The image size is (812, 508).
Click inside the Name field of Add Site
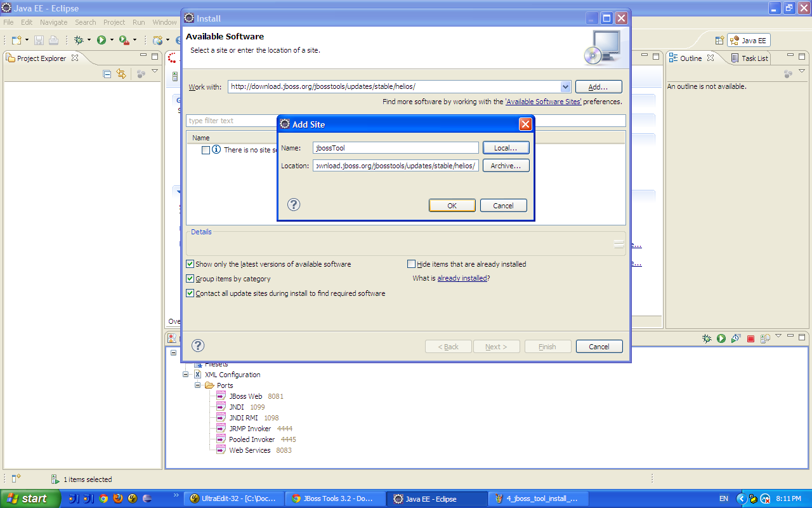pos(395,147)
